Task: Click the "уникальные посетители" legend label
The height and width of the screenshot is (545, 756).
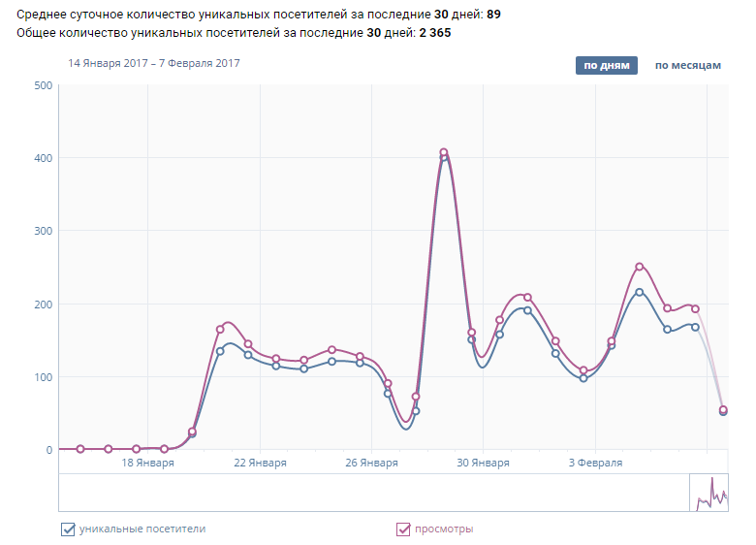Action: pos(142,529)
